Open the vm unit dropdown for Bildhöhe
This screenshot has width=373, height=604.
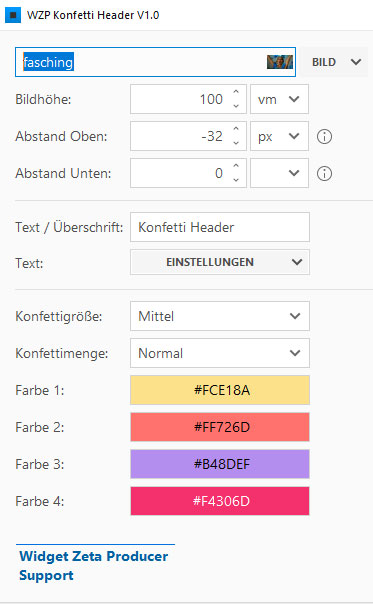click(279, 99)
